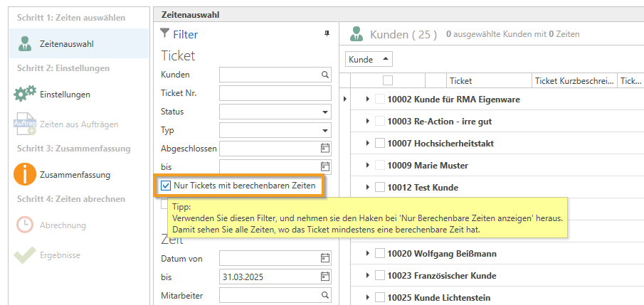Click into the Ticket Nr. input field

[x=275, y=93]
